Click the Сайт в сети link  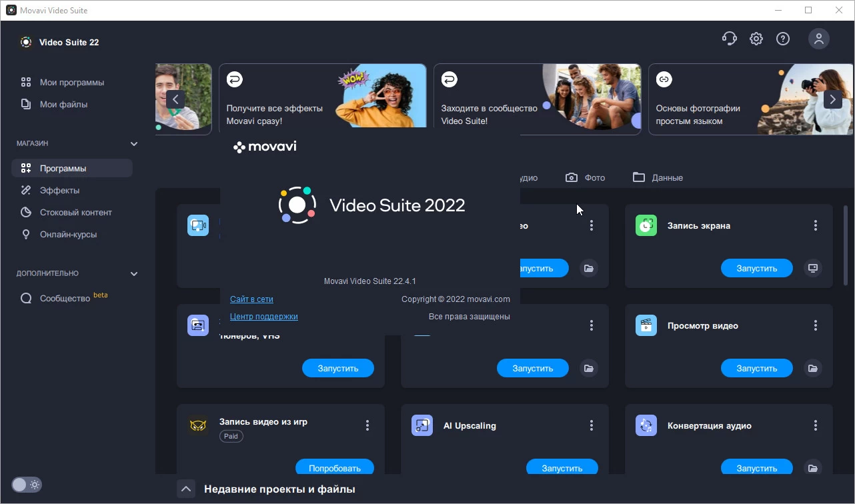pyautogui.click(x=251, y=299)
